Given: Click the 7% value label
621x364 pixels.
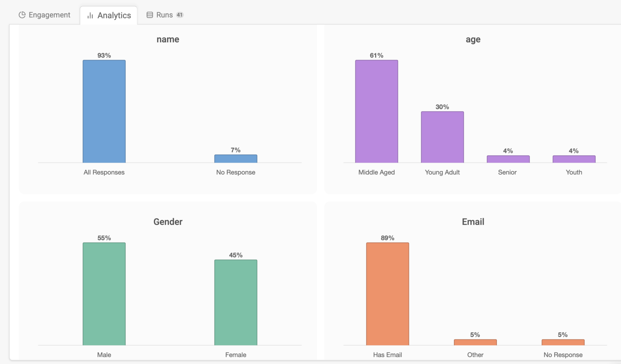Looking at the screenshot, I should (x=236, y=150).
